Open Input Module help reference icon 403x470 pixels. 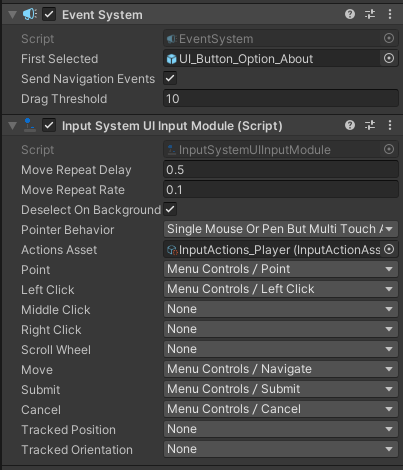[x=350, y=126]
